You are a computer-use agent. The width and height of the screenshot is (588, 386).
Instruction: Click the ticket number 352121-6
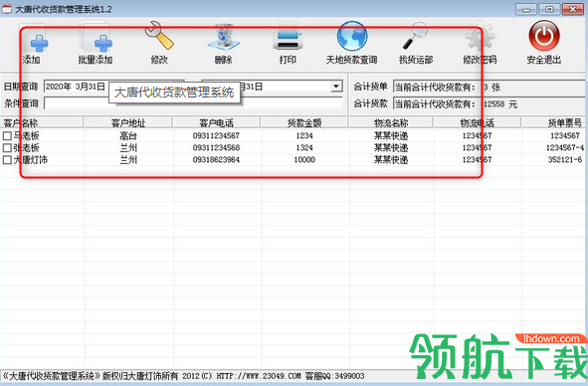(x=565, y=160)
